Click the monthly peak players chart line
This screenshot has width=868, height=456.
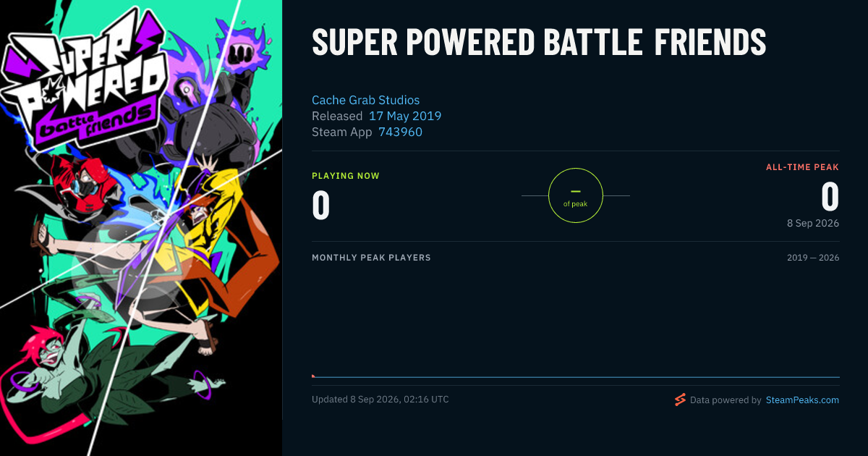click(x=576, y=377)
